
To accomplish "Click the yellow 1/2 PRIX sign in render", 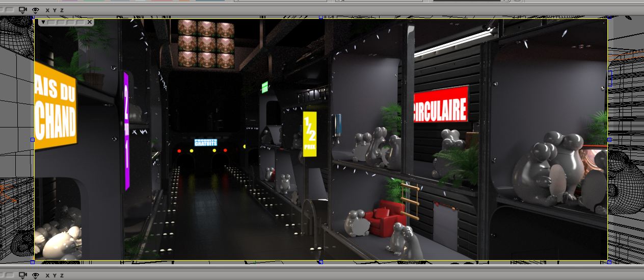I will point(310,134).
